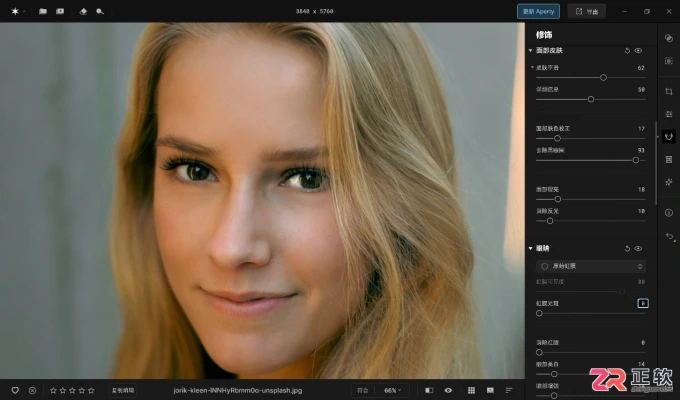
Task: Click the 去除黑眼圈 value 93
Action: 641,150
